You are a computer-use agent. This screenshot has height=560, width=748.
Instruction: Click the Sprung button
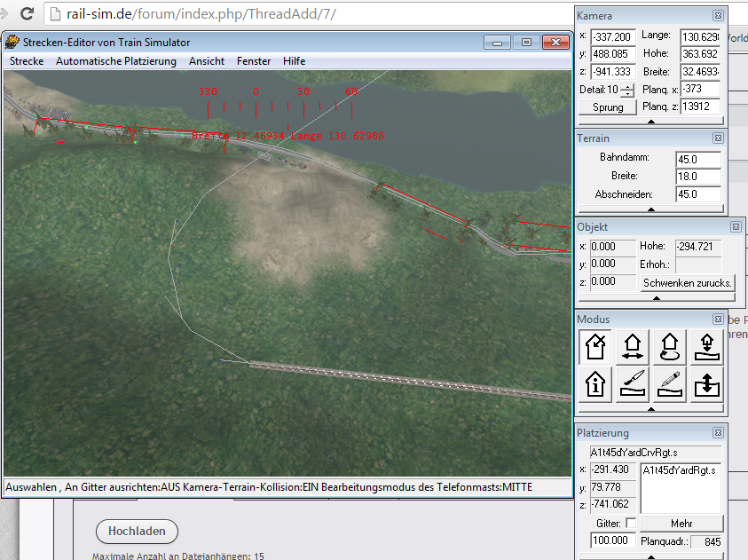click(x=607, y=107)
